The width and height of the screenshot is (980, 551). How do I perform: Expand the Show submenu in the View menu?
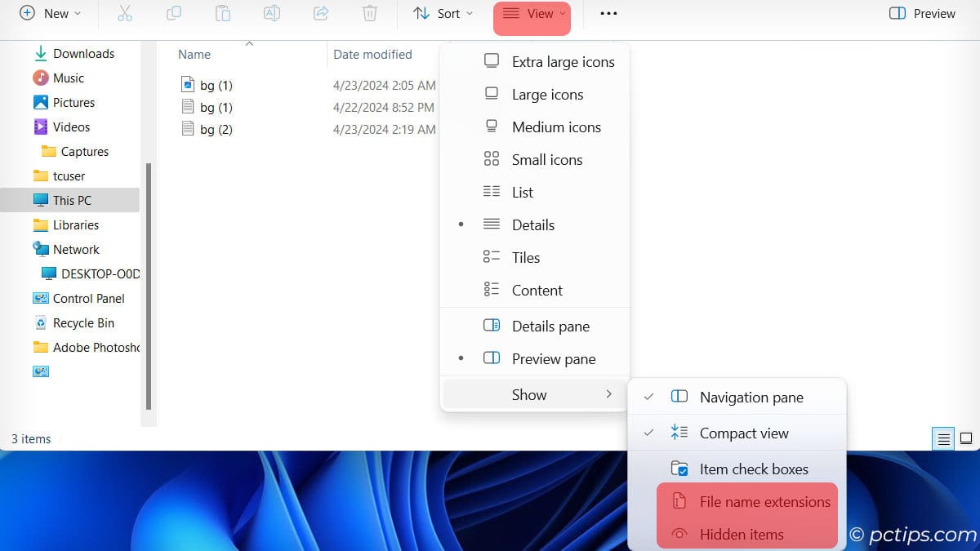pyautogui.click(x=529, y=394)
